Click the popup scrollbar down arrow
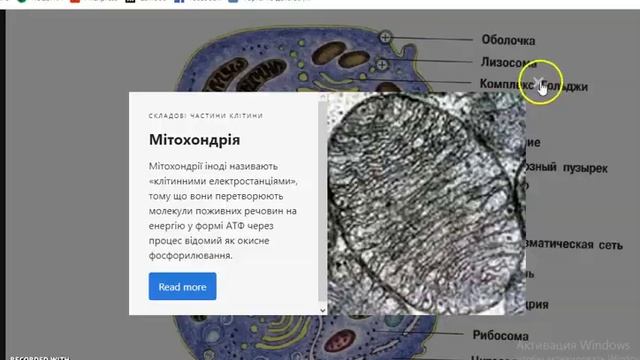Viewport: 640px width, 360px height. coord(322,310)
